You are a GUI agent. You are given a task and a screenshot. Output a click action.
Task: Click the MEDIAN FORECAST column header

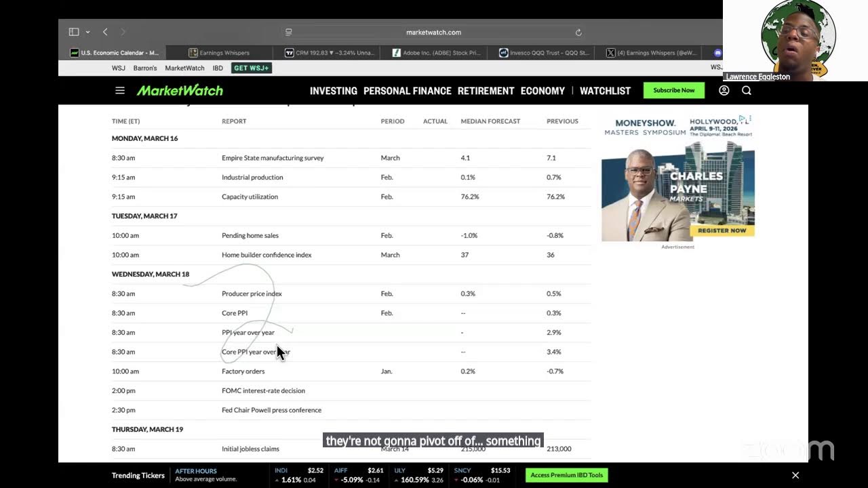(490, 121)
